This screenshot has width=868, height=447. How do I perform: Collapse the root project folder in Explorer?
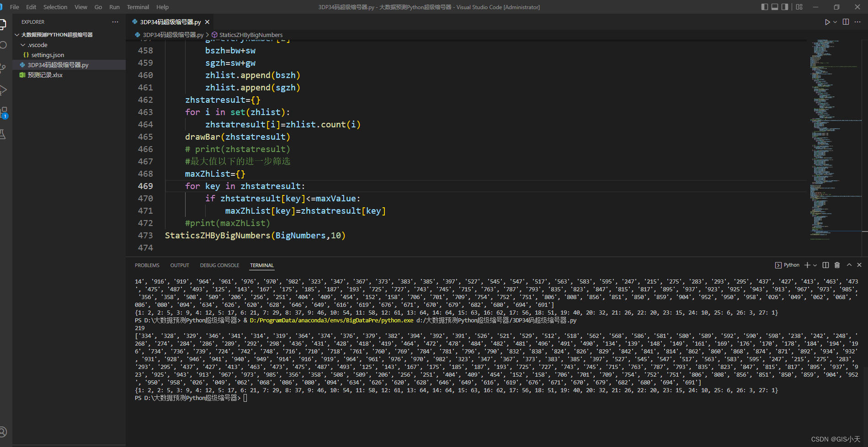tap(69, 35)
